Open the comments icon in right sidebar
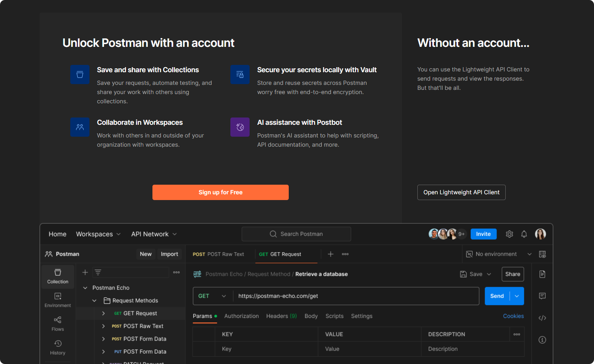Viewport: 594px width, 364px height. point(542,296)
